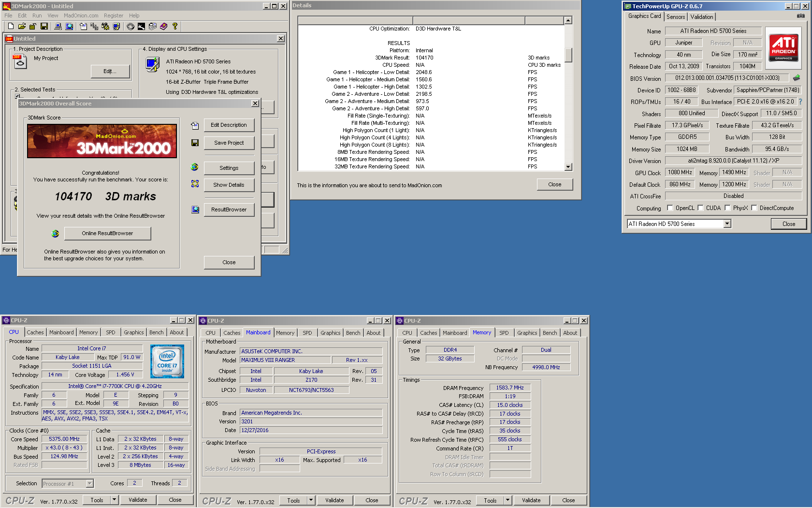This screenshot has height=508, width=812.
Task: Click the ATI Radeon logo in GPU-Z
Action: coord(783,47)
